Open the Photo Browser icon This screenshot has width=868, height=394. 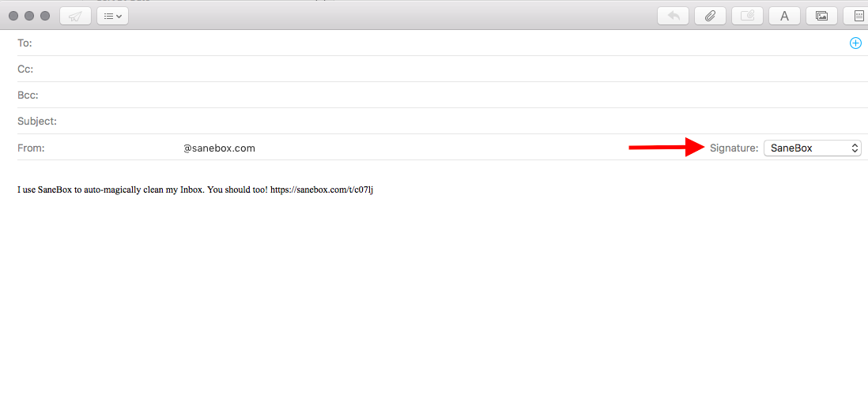(821, 16)
